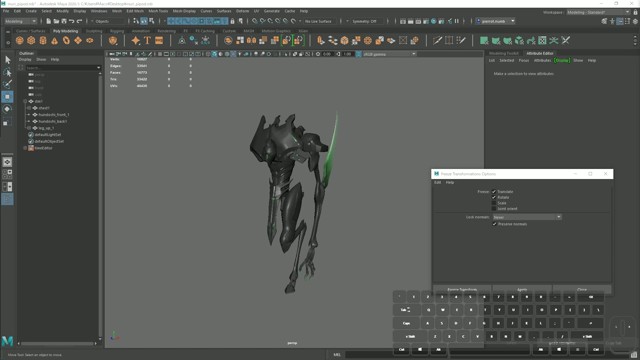
Task: Toggle the Translate checkbox
Action: [x=494, y=191]
